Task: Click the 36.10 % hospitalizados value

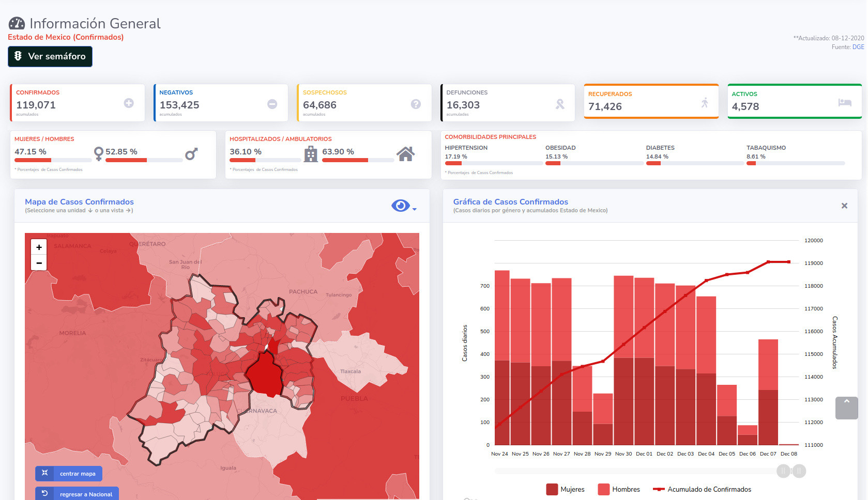Action: 246,152
